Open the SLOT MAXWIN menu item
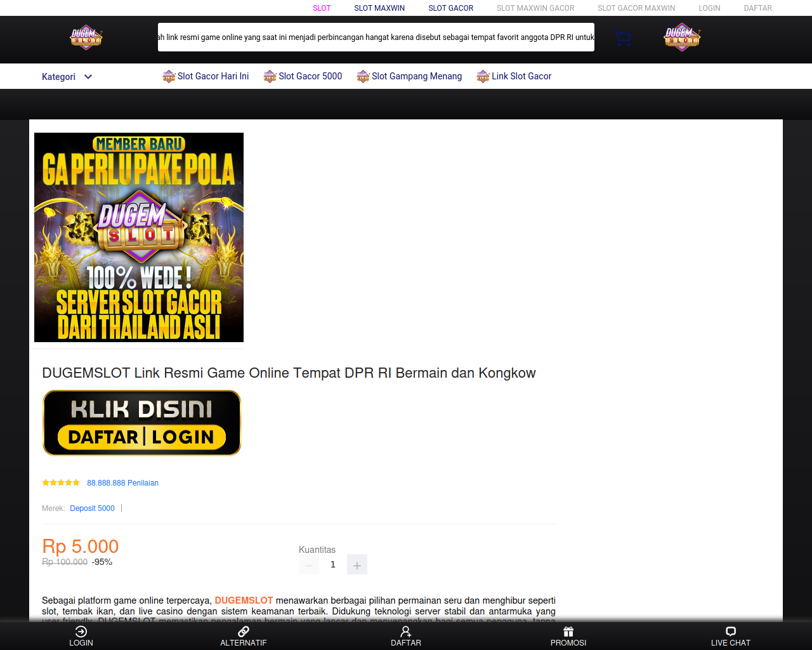 pyautogui.click(x=379, y=8)
